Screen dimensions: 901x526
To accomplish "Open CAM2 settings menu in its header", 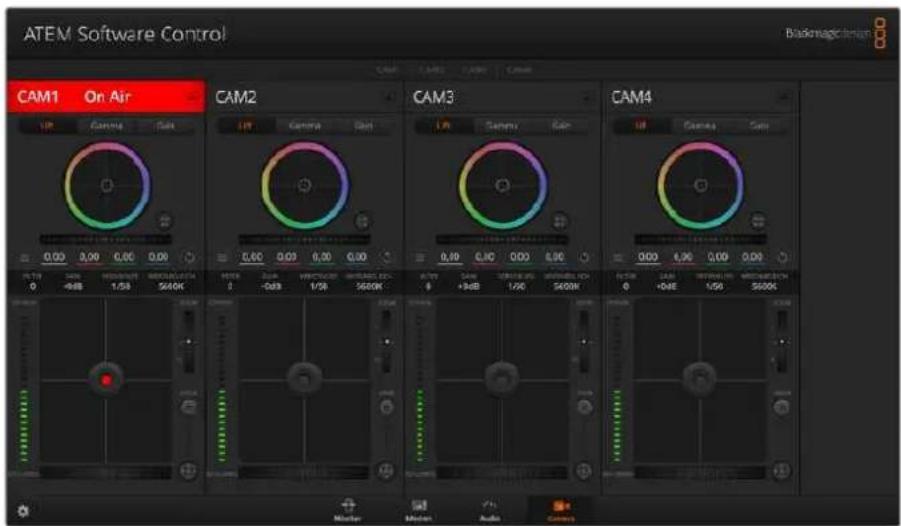I will pos(389,98).
